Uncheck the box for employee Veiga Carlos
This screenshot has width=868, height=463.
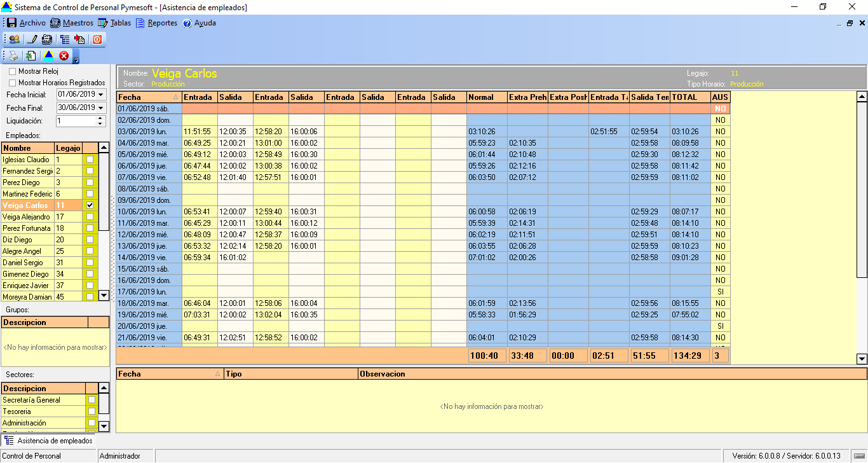click(90, 205)
